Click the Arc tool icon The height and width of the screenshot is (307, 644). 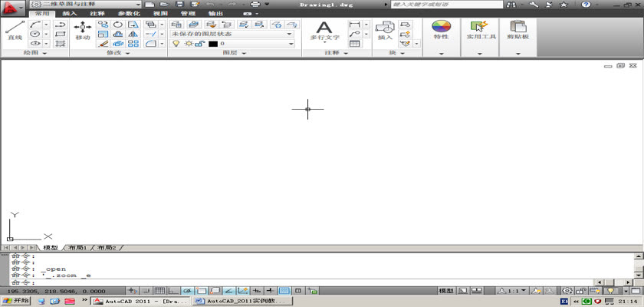(35, 25)
